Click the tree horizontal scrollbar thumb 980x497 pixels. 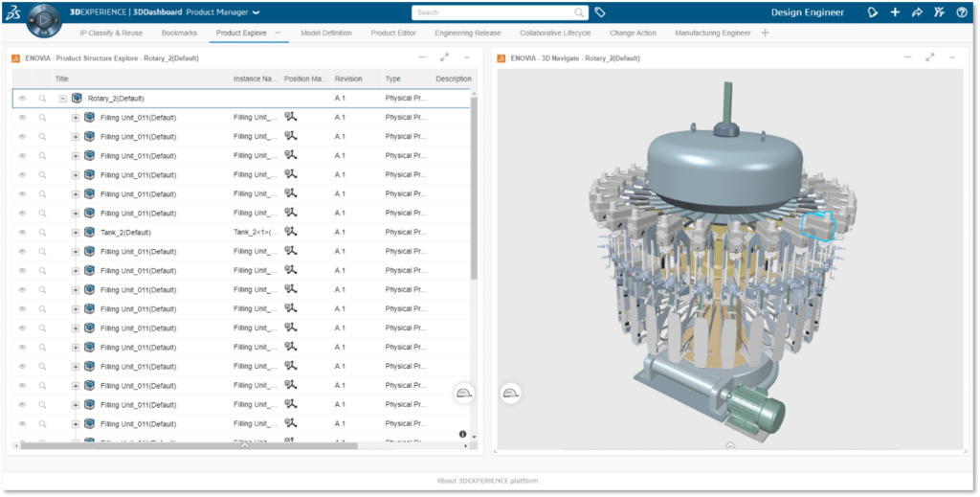(x=189, y=445)
